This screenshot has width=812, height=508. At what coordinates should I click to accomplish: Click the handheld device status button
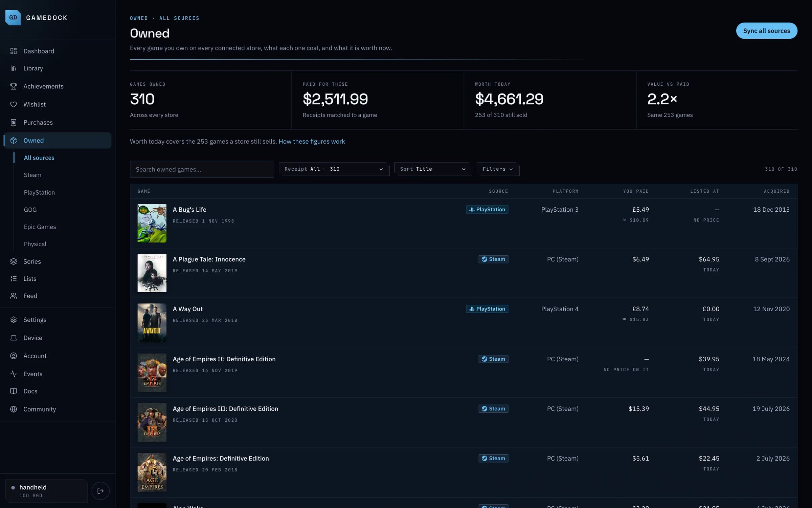pos(47,491)
